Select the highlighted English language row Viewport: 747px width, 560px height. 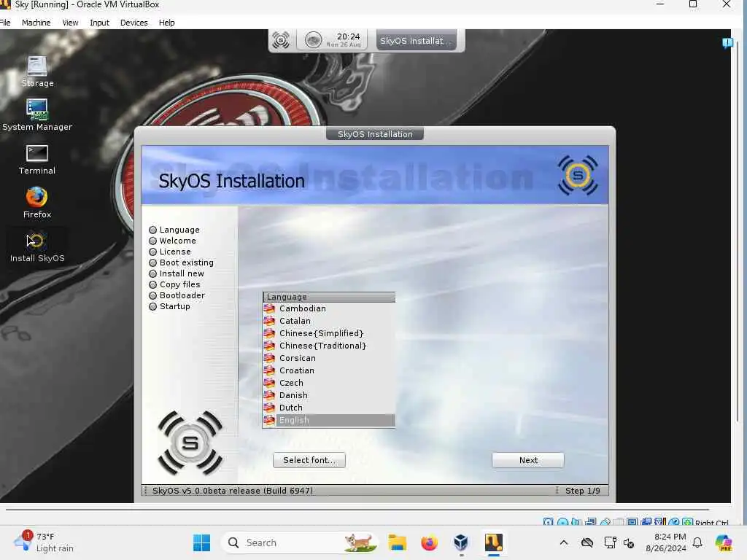click(x=329, y=420)
